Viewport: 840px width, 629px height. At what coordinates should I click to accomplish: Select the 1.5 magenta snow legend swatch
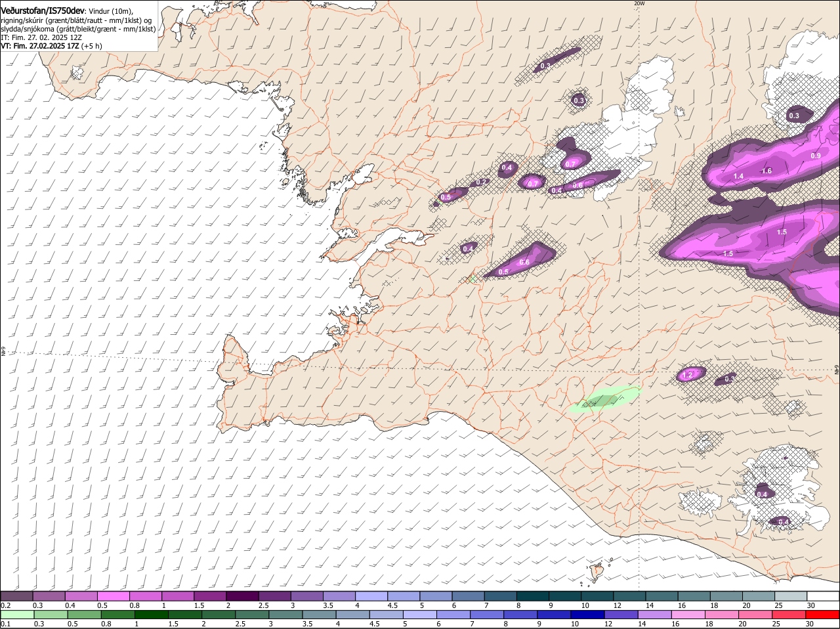click(x=210, y=596)
